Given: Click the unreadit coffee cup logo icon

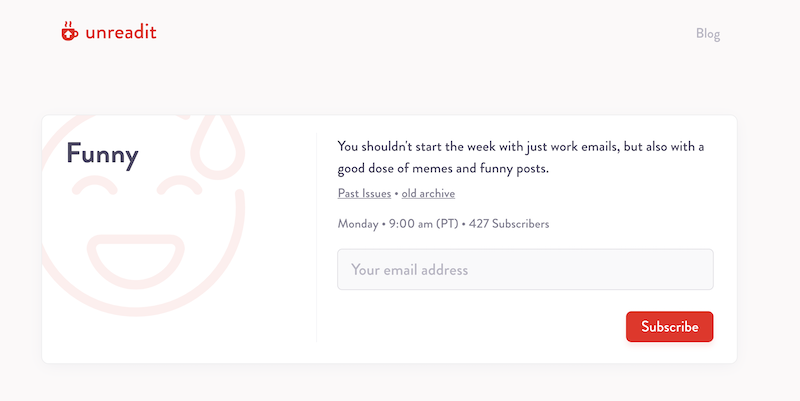Looking at the screenshot, I should click(x=68, y=31).
